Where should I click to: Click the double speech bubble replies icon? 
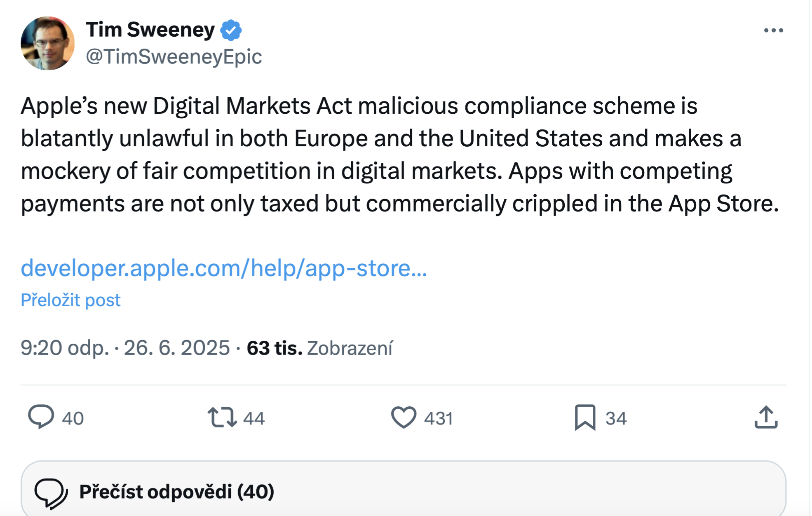click(51, 493)
